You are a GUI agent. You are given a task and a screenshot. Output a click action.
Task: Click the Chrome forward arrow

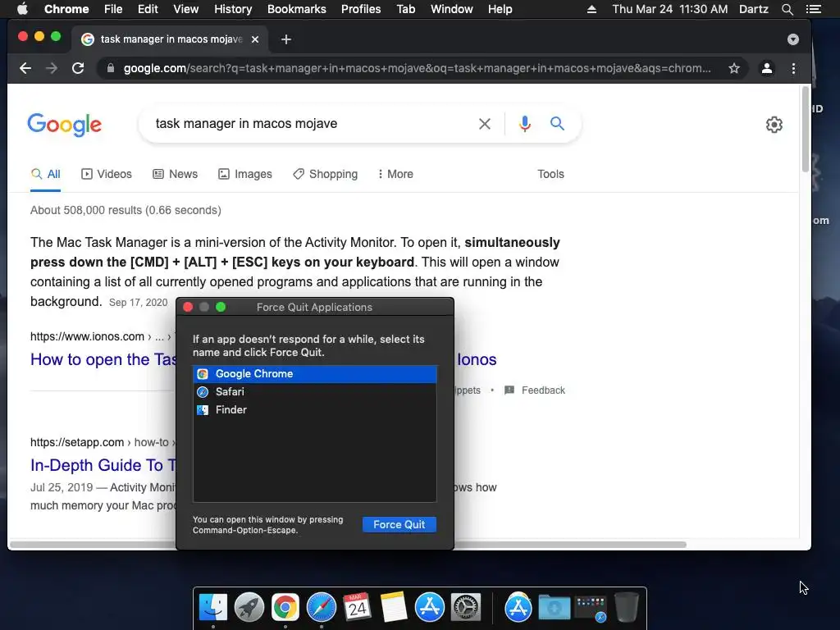point(52,68)
